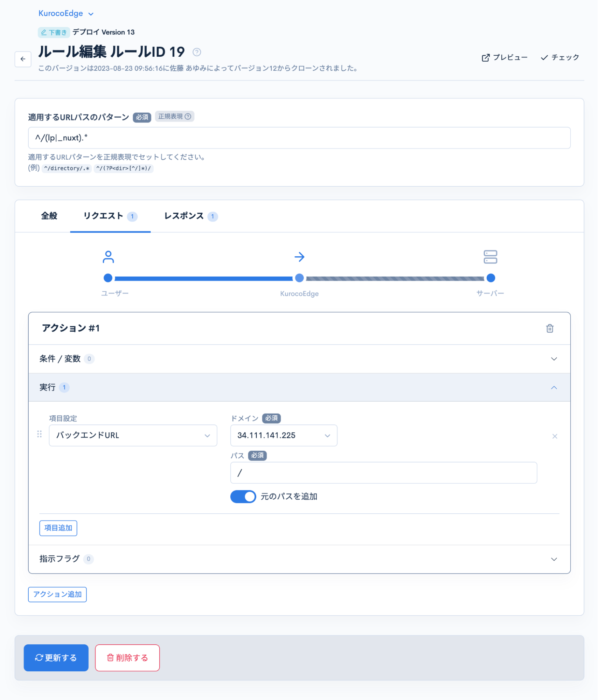Switch to the 全般 tab
The width and height of the screenshot is (598, 700).
[x=49, y=216]
